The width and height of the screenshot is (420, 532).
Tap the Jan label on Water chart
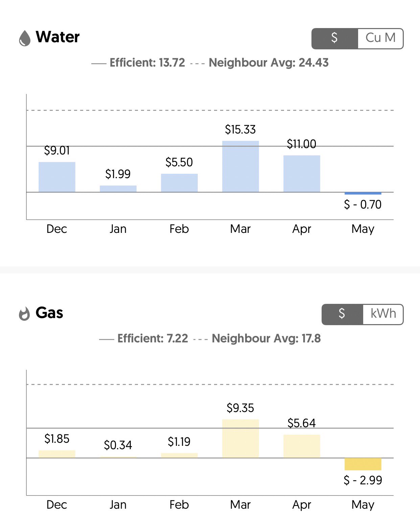tap(118, 229)
